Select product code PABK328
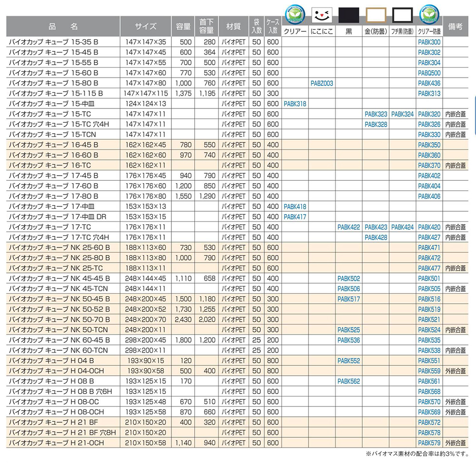The width and height of the screenshot is (476, 463). (x=376, y=124)
